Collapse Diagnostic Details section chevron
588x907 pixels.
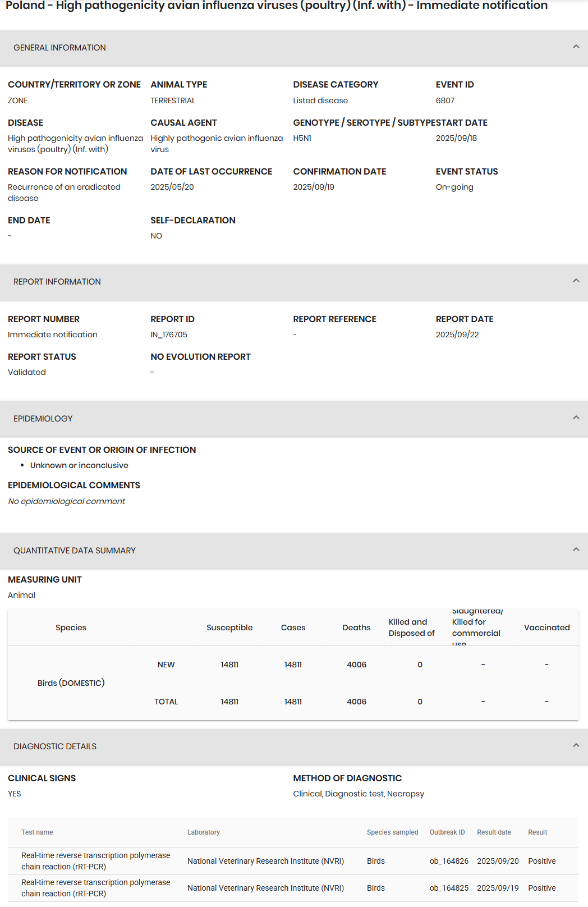point(576,745)
